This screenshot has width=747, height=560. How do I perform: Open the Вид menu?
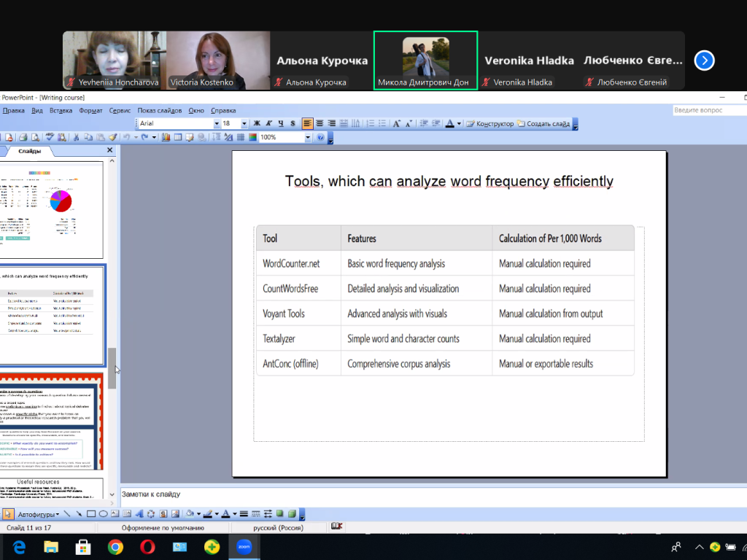[x=37, y=111]
